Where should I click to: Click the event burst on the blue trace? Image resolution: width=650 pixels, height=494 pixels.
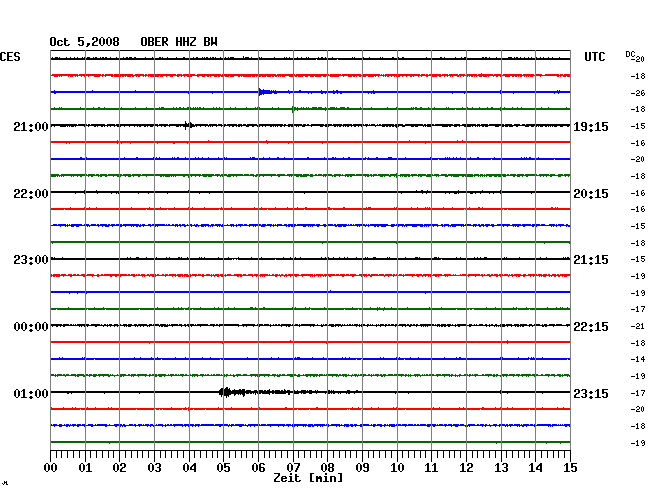click(265, 92)
